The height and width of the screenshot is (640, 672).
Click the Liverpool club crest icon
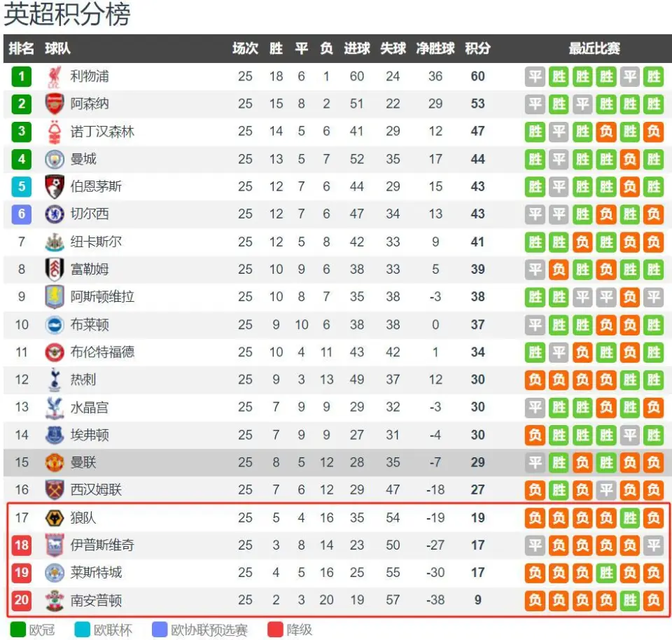click(55, 77)
